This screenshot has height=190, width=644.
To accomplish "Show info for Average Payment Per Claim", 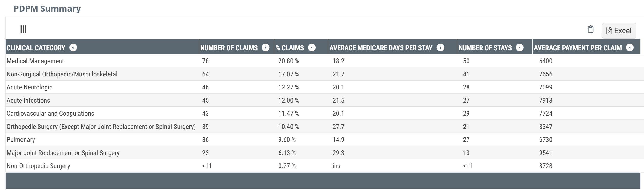I will tap(630, 47).
